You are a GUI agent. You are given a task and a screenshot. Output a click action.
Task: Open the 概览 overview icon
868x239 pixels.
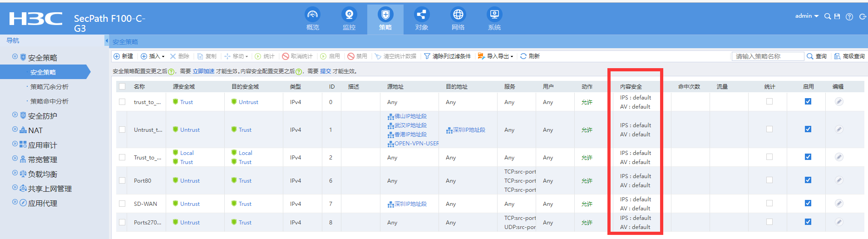[x=312, y=15]
